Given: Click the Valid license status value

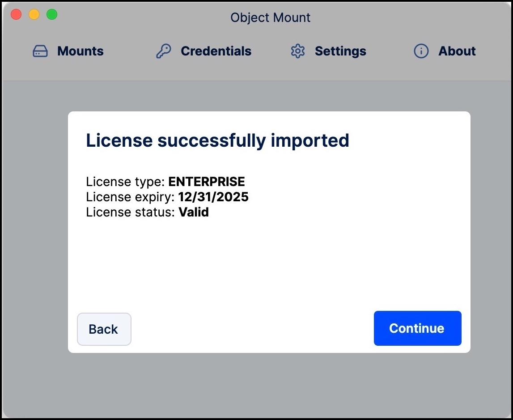Looking at the screenshot, I should click(194, 212).
